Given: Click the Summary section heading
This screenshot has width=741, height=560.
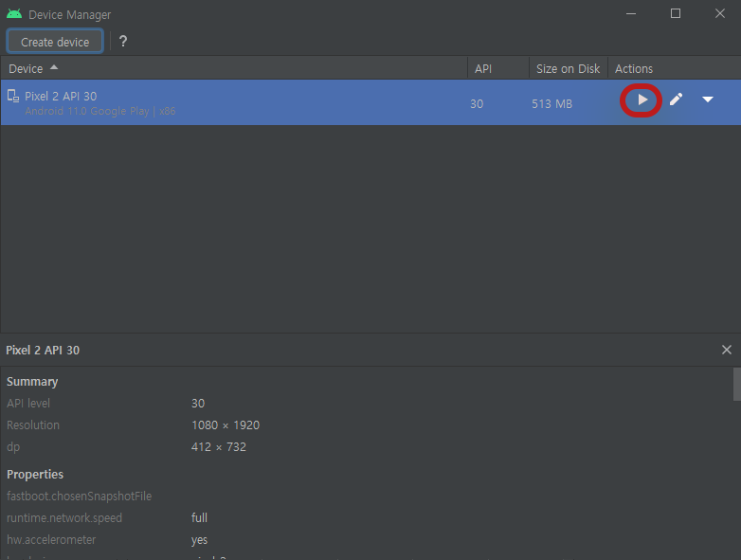Looking at the screenshot, I should pyautogui.click(x=32, y=382).
